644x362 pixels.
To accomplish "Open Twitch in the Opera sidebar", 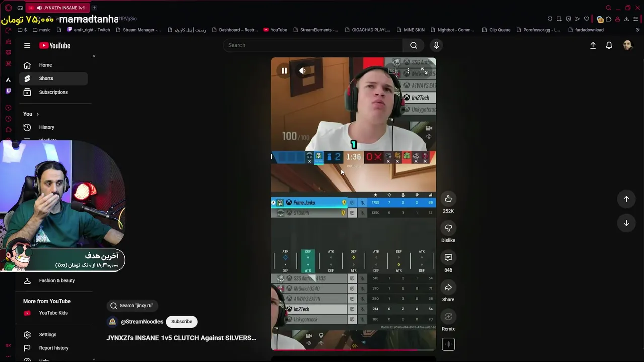I will (8, 91).
